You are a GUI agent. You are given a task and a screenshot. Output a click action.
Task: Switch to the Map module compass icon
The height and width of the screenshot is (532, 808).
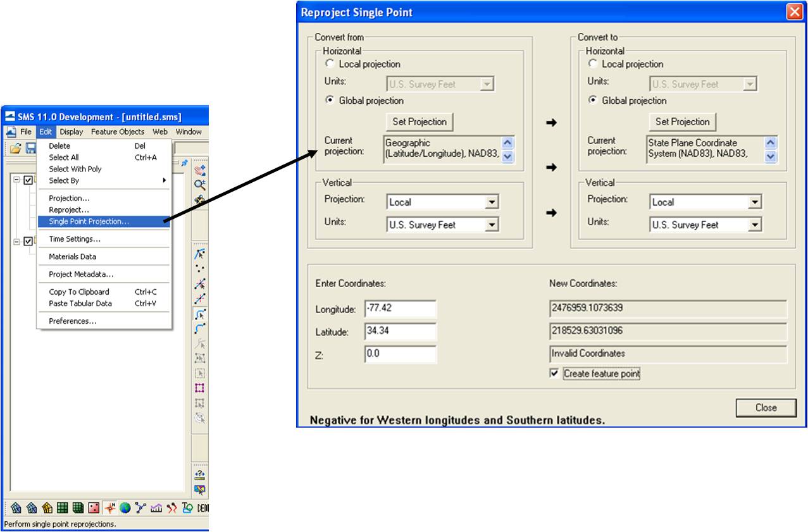tap(109, 507)
